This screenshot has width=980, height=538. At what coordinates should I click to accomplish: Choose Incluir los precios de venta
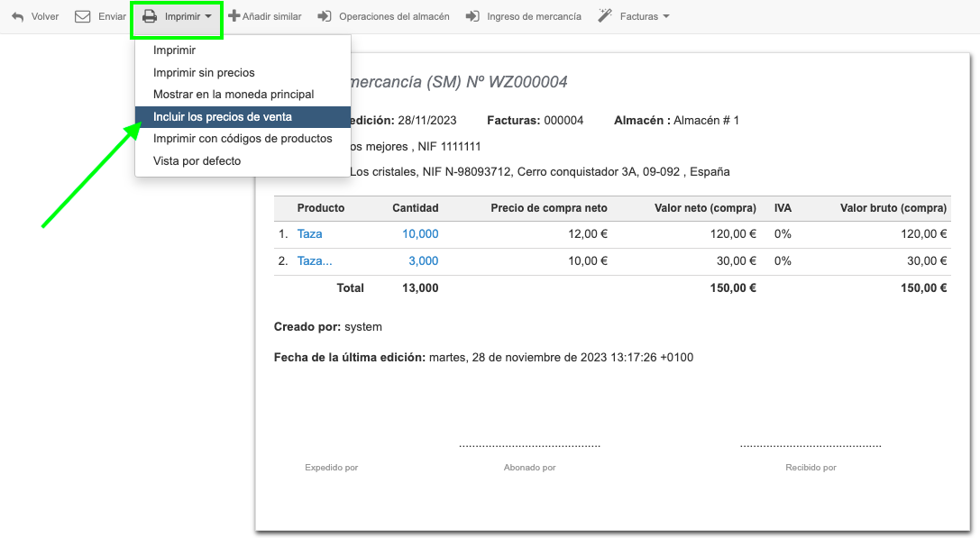tap(223, 117)
